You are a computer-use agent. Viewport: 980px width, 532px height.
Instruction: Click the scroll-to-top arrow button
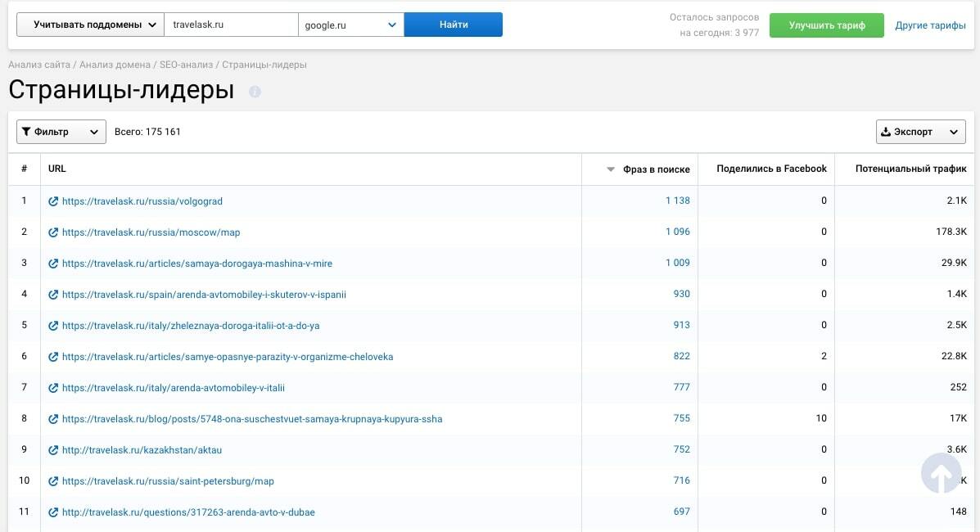coord(941,473)
